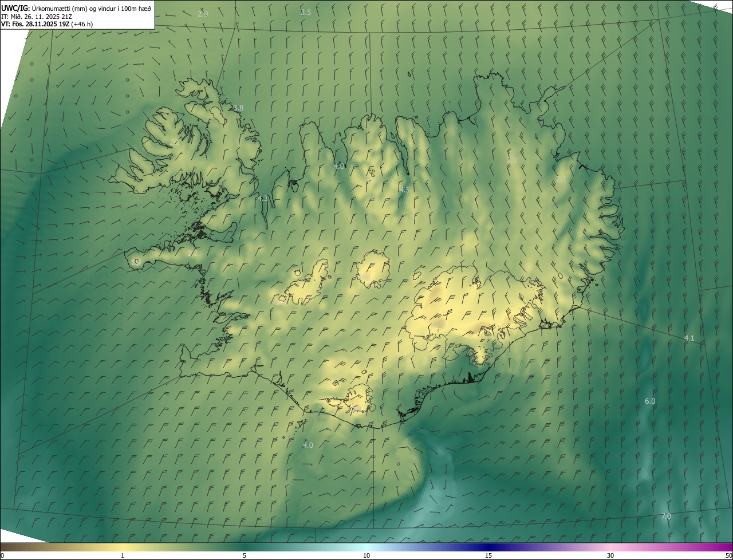This screenshot has width=733, height=560.
Task: Click the 4.3 value label on the map
Action: pyautogui.click(x=263, y=199)
